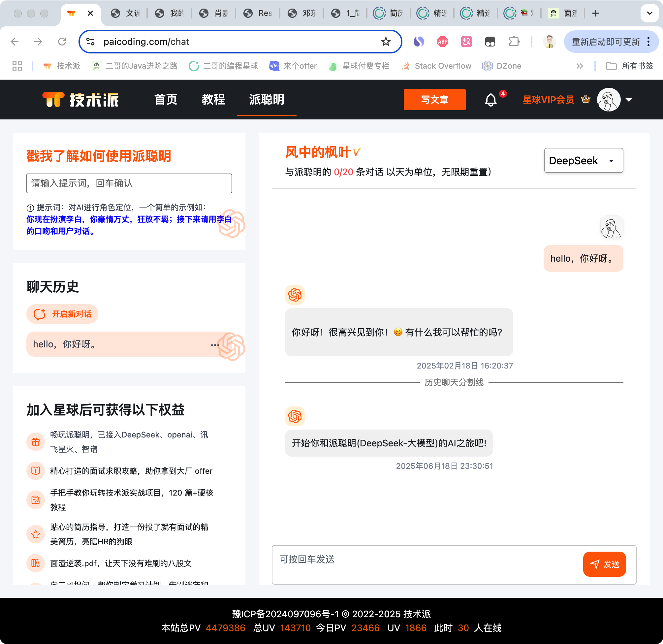Screen dimensions: 663x644
Task: Open site information icon in address bar
Action: pyautogui.click(x=90, y=42)
